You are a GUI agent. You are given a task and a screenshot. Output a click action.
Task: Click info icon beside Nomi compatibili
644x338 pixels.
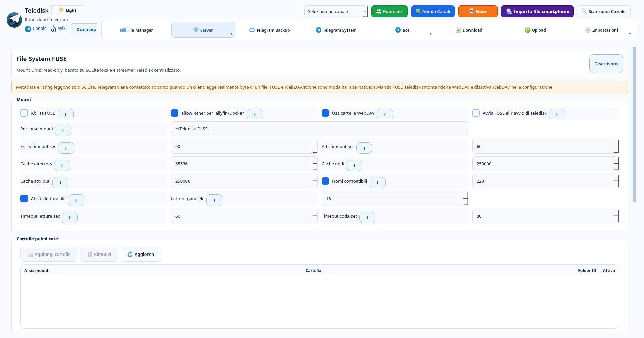[x=378, y=182]
